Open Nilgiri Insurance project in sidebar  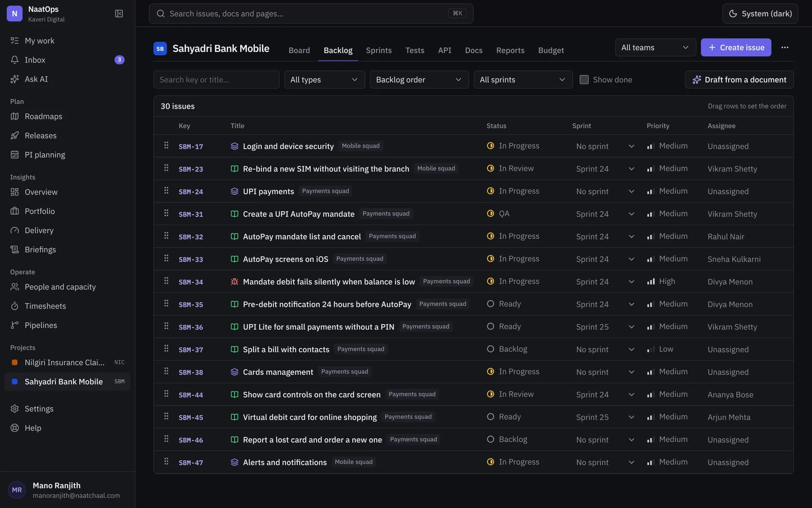67,362
